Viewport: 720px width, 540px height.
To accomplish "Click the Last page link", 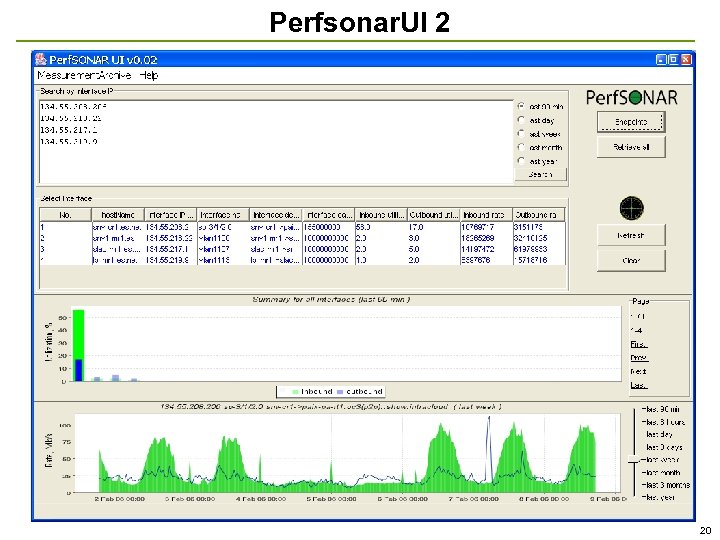I will coord(638,385).
